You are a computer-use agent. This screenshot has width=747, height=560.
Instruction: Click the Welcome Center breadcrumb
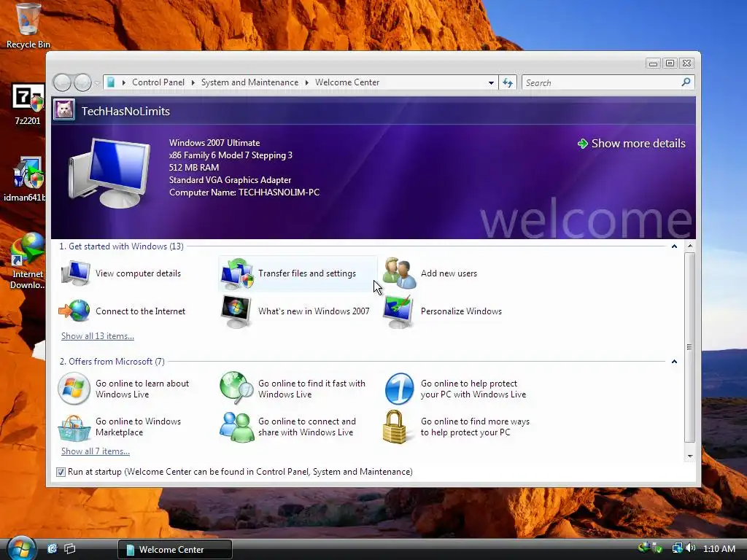pyautogui.click(x=347, y=82)
